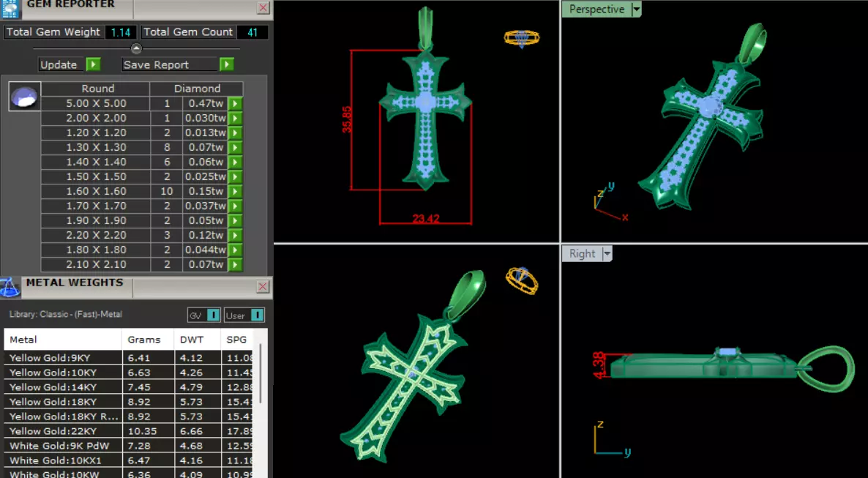Click the 35.85 height dimension label

click(346, 119)
